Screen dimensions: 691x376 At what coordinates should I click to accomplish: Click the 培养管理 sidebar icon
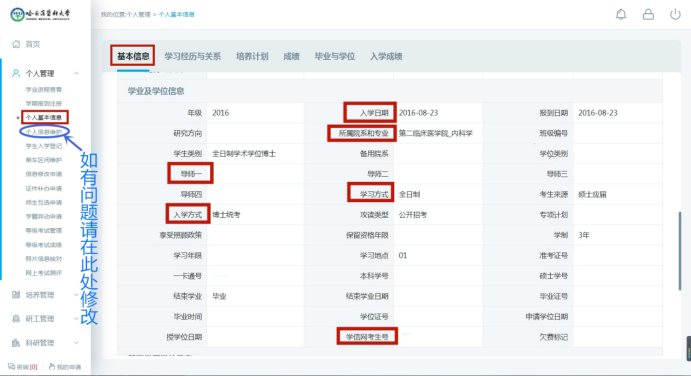(x=16, y=294)
